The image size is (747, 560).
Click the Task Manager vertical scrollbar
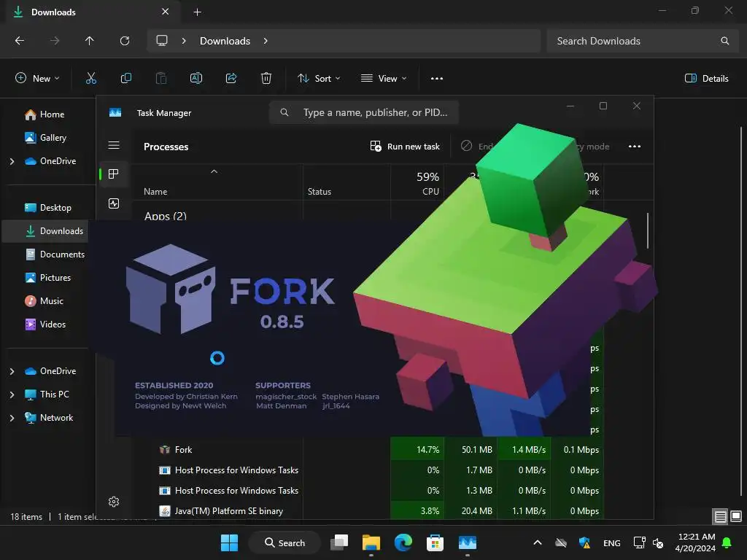[x=648, y=230]
